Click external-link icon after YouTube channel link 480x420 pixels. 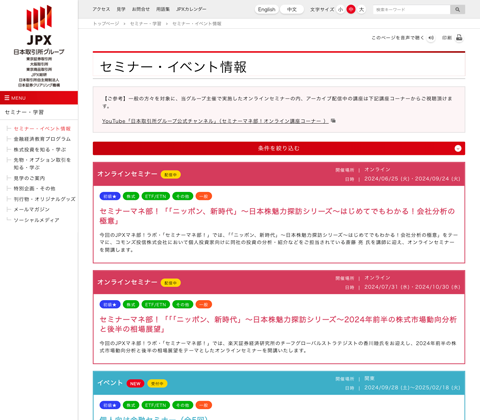point(333,121)
